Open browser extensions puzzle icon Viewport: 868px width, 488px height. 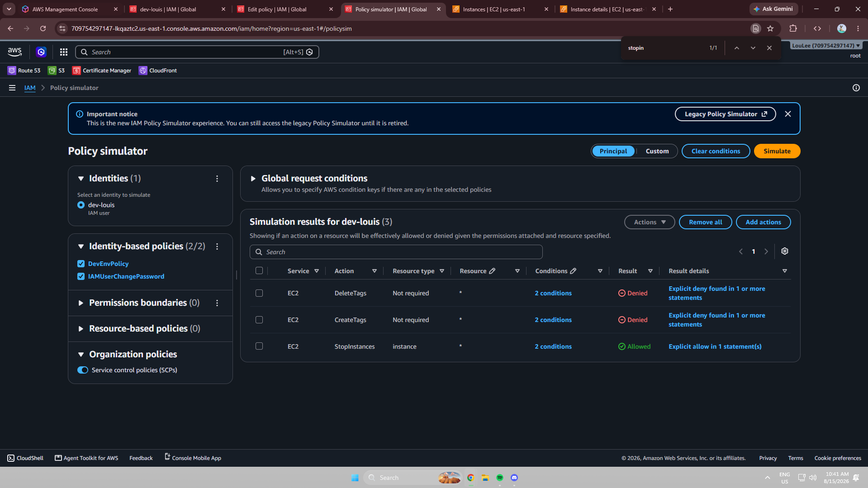point(793,28)
